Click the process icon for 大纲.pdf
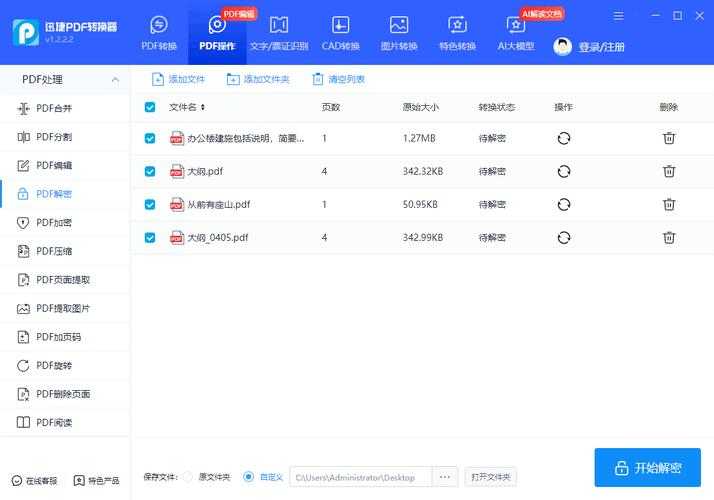714x500 pixels. [564, 171]
